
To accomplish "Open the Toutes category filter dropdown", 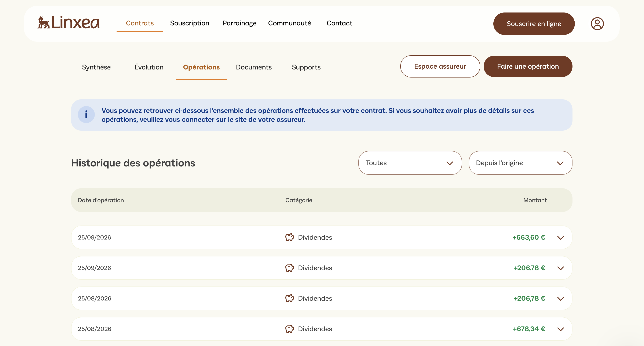I will point(410,163).
